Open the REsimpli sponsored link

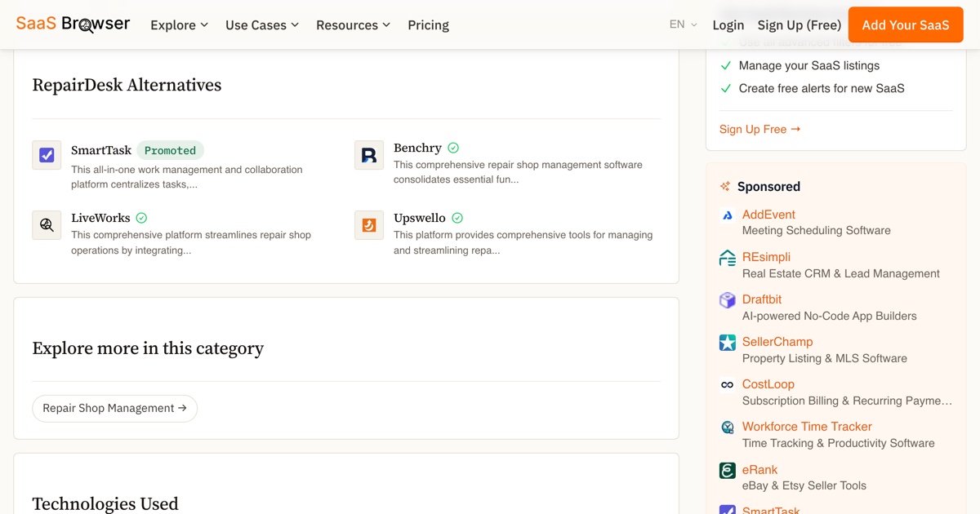766,257
